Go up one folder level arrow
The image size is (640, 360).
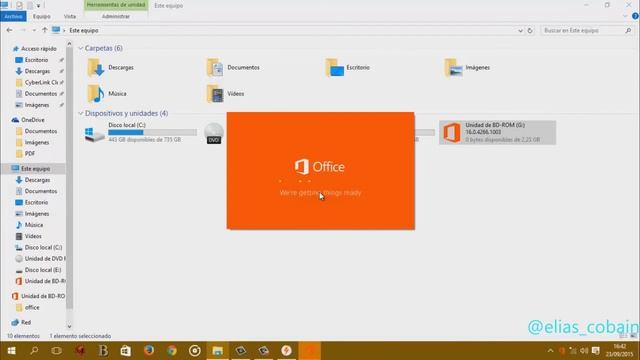pyautogui.click(x=44, y=30)
